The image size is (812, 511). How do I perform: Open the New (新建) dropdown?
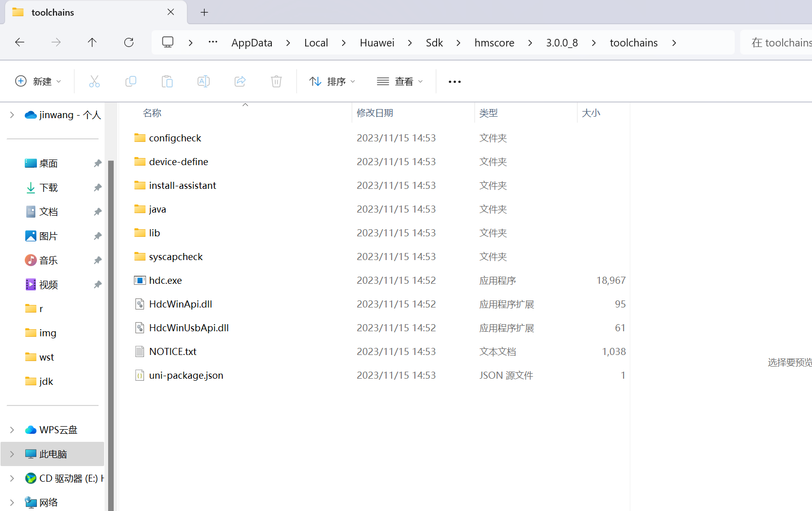tap(38, 81)
